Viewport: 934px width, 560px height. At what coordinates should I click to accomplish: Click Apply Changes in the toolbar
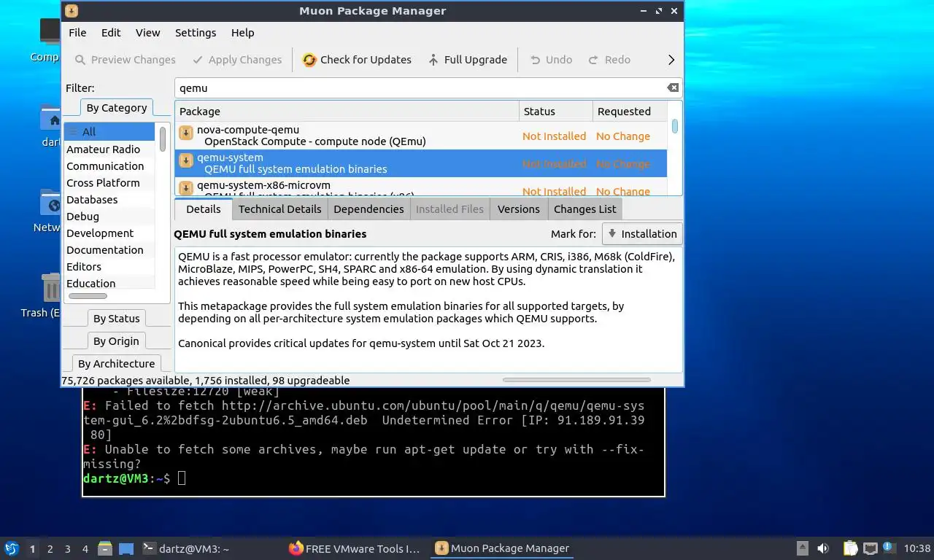click(237, 60)
